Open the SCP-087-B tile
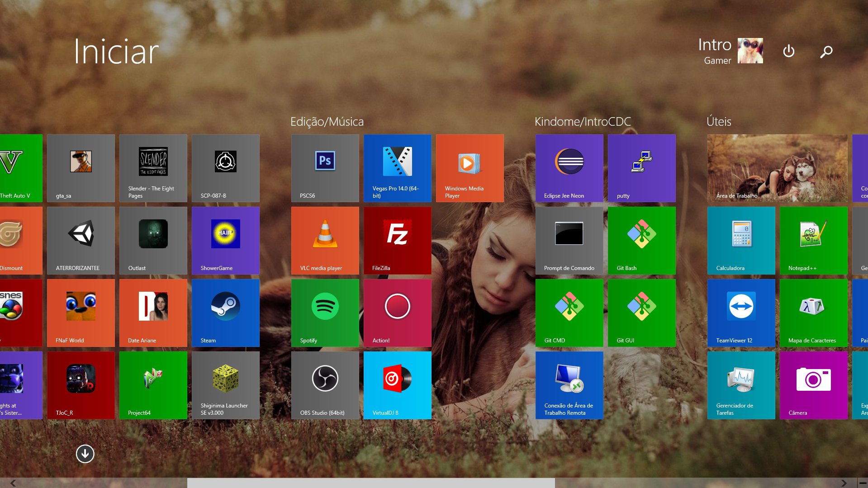Viewport: 868px width, 488px height. (226, 168)
